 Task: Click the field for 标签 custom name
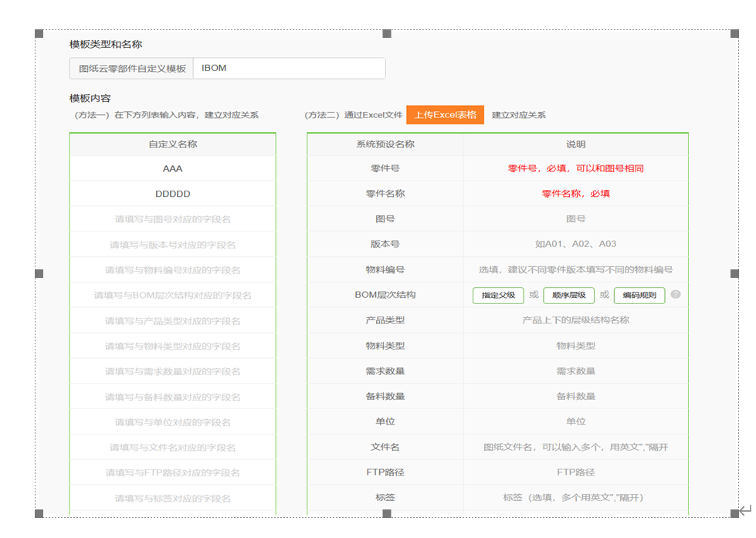[x=172, y=498]
